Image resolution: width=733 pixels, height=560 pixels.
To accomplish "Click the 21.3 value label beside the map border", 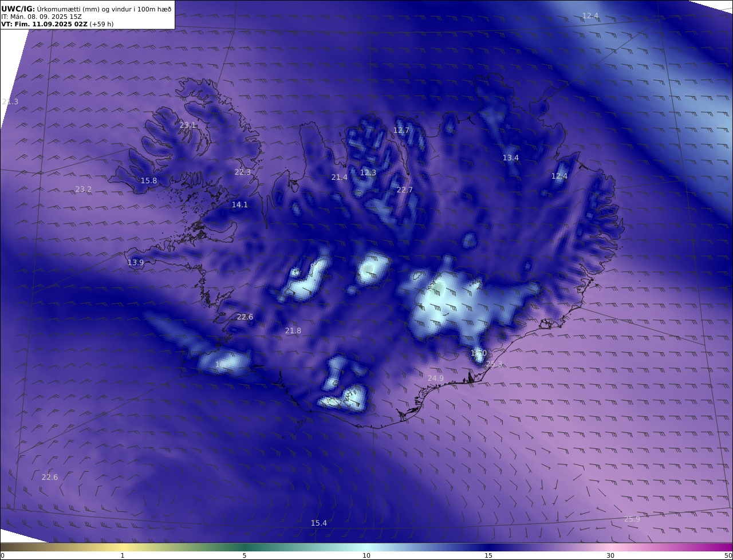I will pos(10,101).
